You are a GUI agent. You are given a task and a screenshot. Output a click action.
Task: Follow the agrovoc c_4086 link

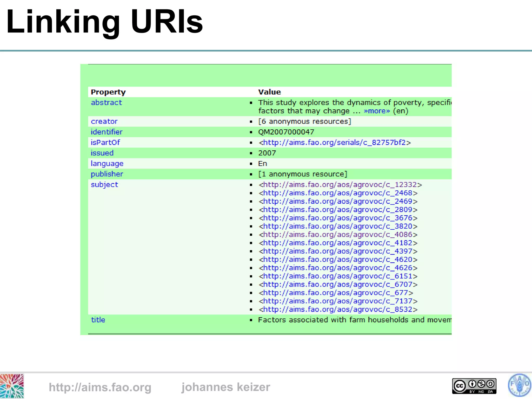pos(338,235)
